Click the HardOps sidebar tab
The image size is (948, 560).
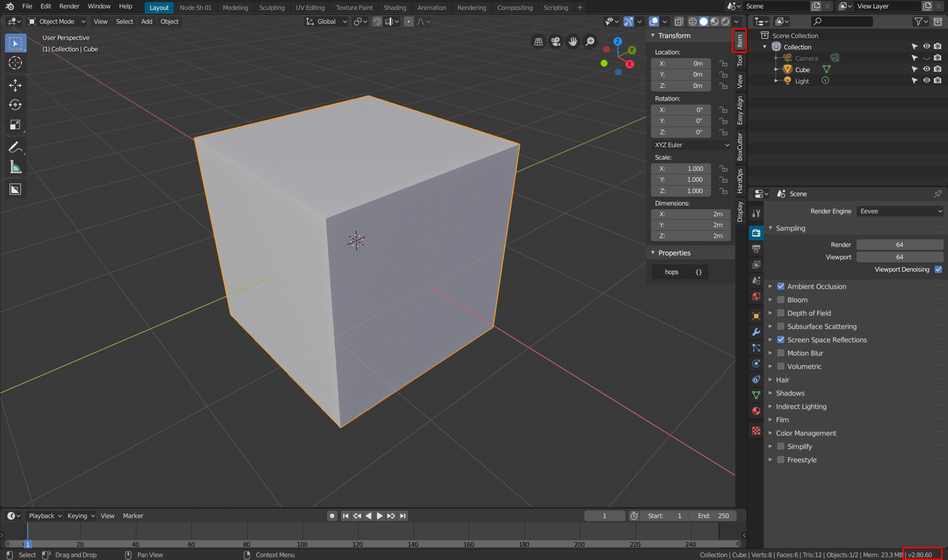pyautogui.click(x=740, y=180)
